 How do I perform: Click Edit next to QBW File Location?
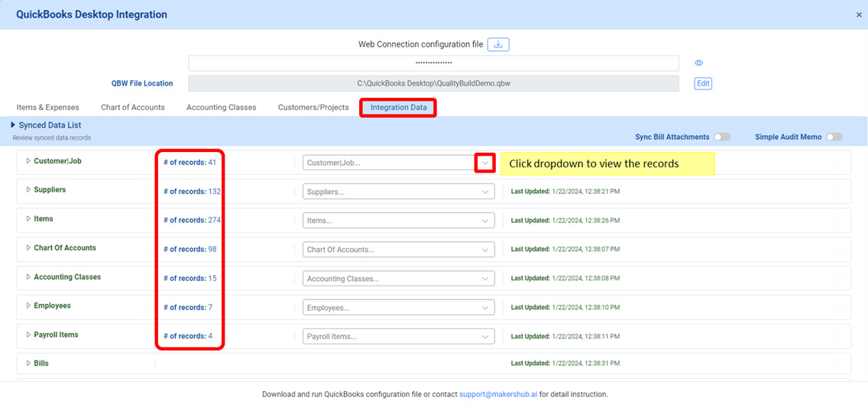pos(703,83)
